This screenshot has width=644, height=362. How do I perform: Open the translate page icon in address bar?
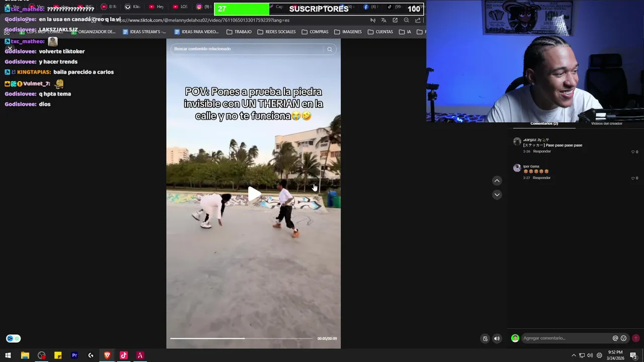pos(383,20)
